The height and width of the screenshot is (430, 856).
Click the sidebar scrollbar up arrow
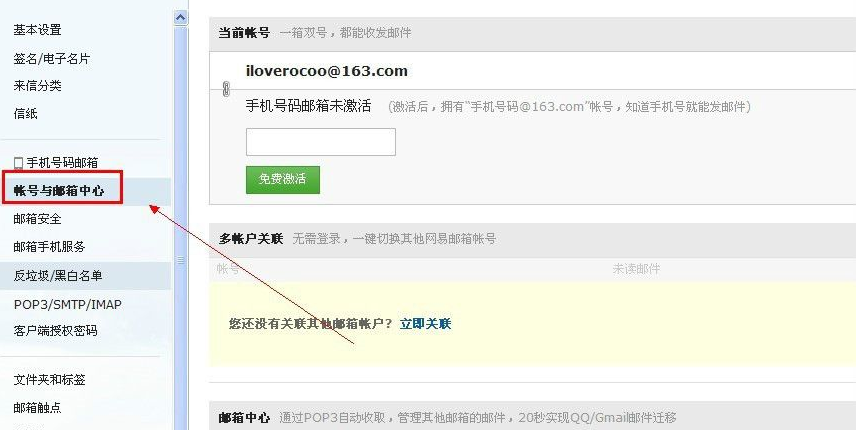(181, 18)
